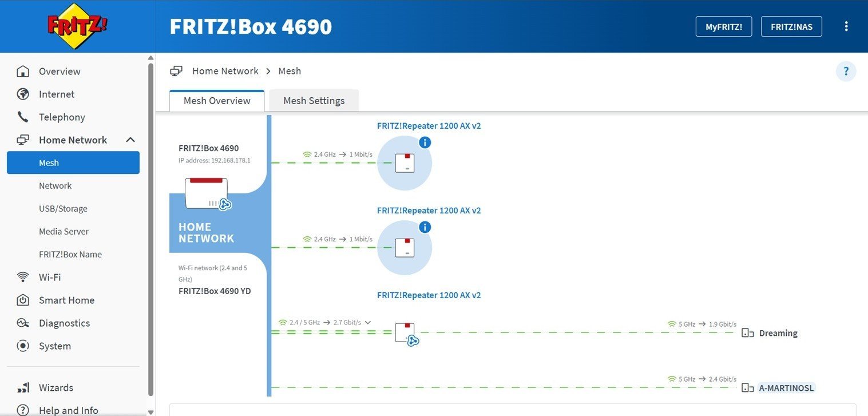Open the Telephony menu

click(62, 117)
